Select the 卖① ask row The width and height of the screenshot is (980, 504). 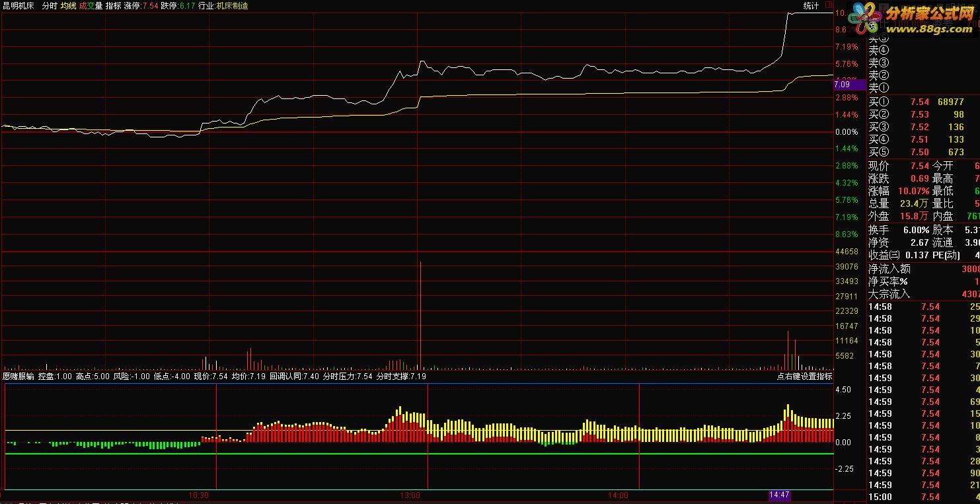923,88
